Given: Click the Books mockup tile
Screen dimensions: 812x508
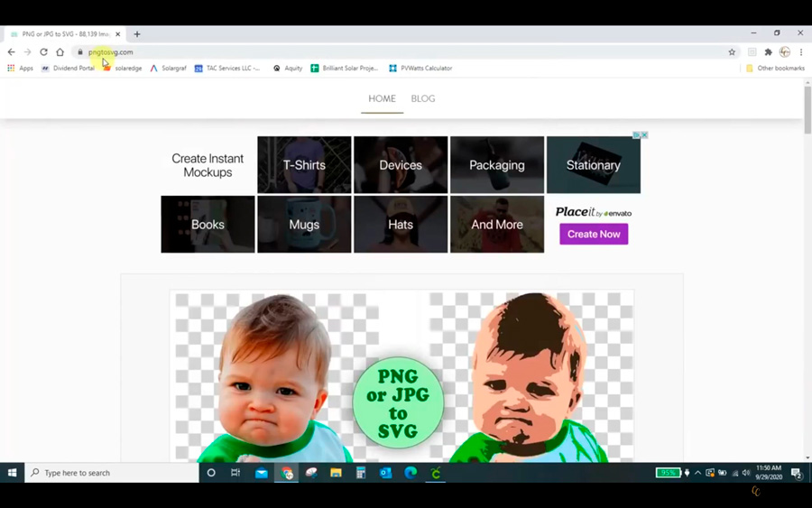Looking at the screenshot, I should pos(208,225).
